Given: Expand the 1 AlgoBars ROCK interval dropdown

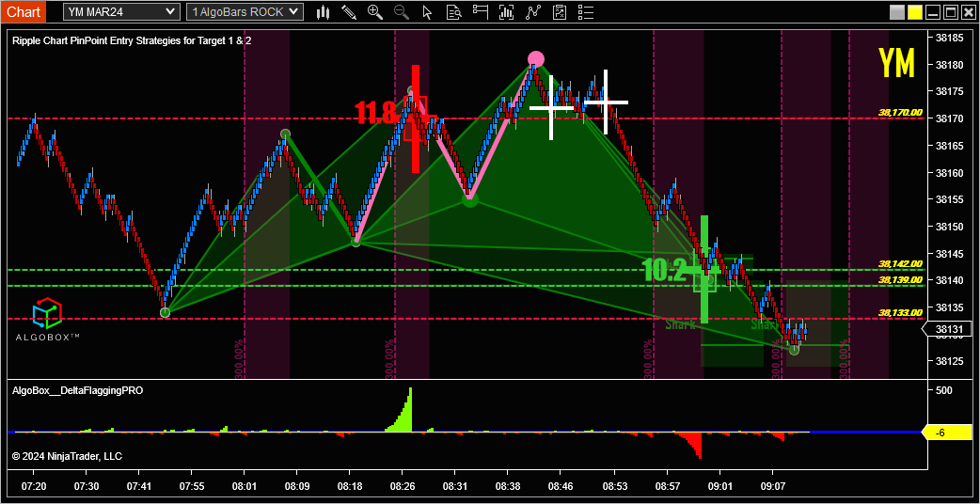Looking at the screenshot, I should [245, 11].
